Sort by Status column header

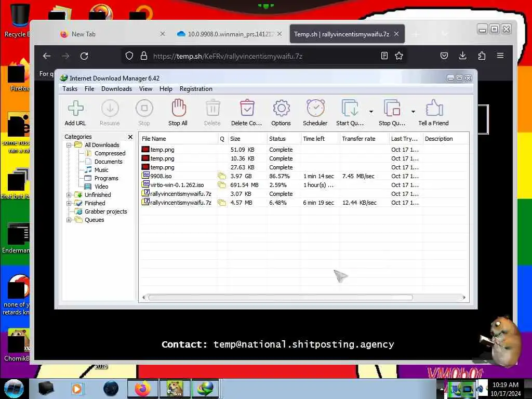click(284, 139)
